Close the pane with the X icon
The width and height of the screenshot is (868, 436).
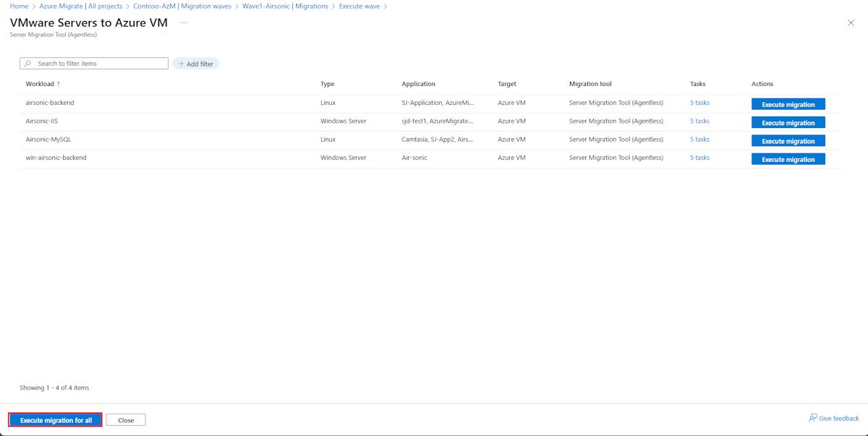pos(851,23)
